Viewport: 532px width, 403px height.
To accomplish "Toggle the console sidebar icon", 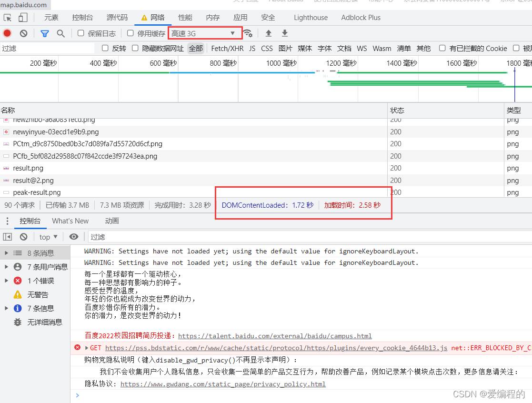I will pyautogui.click(x=7, y=237).
